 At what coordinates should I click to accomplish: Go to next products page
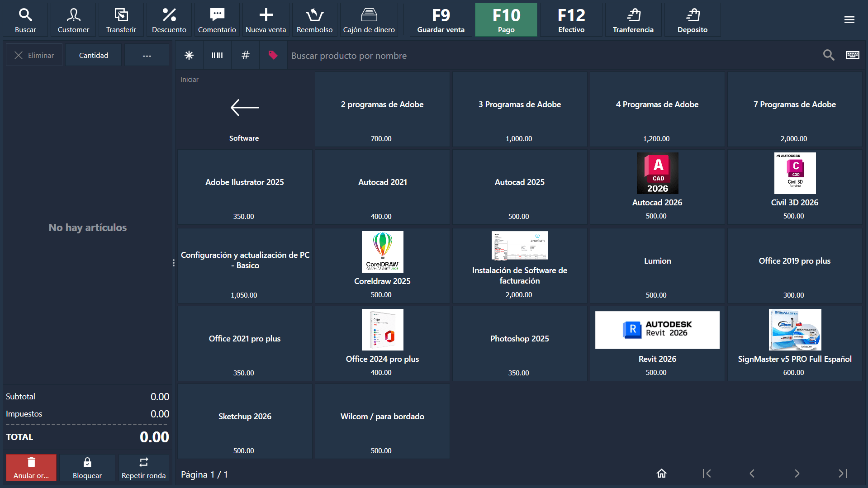pyautogui.click(x=797, y=474)
